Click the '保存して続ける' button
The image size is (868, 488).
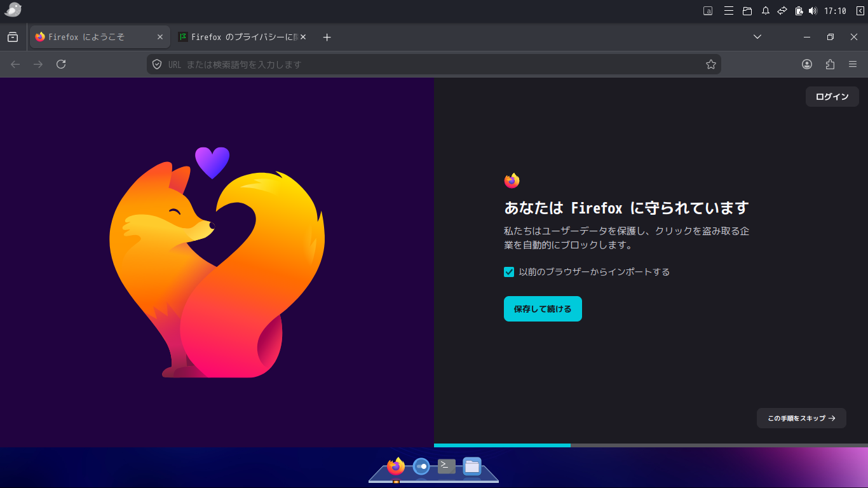click(x=543, y=309)
